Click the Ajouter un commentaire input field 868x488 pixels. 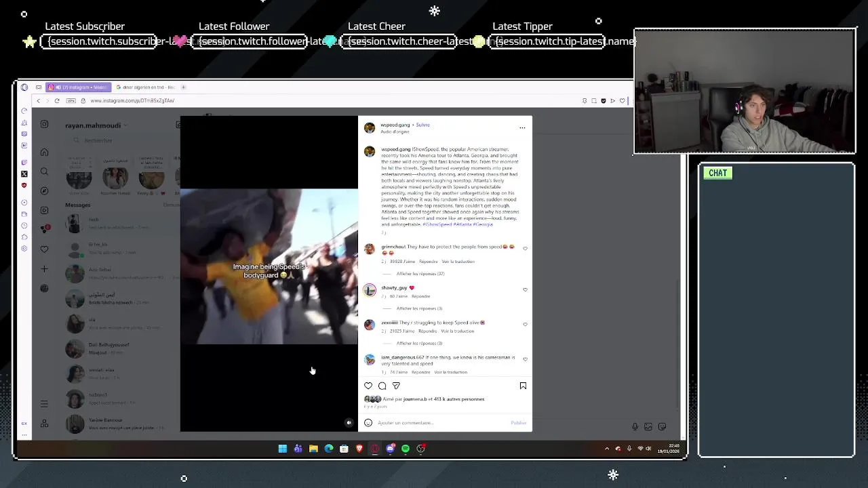click(x=441, y=423)
